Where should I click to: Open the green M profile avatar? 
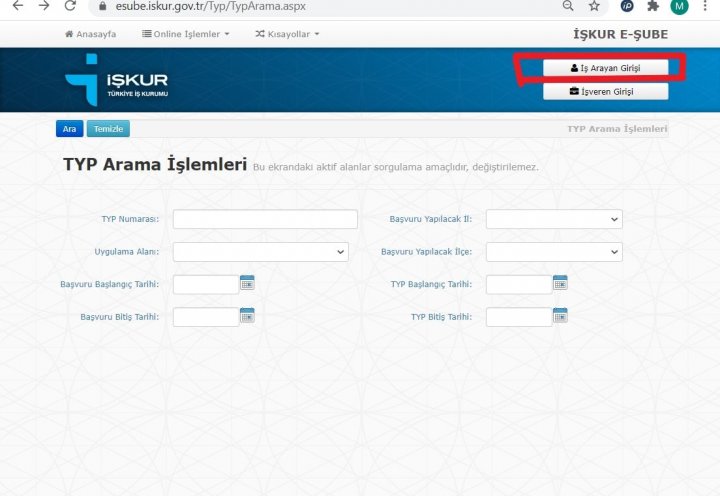679,6
